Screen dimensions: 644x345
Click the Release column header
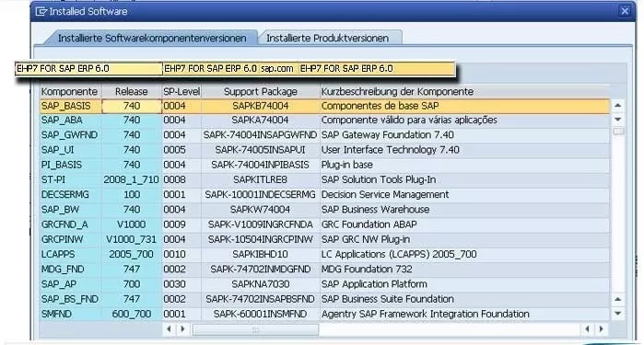click(132, 91)
